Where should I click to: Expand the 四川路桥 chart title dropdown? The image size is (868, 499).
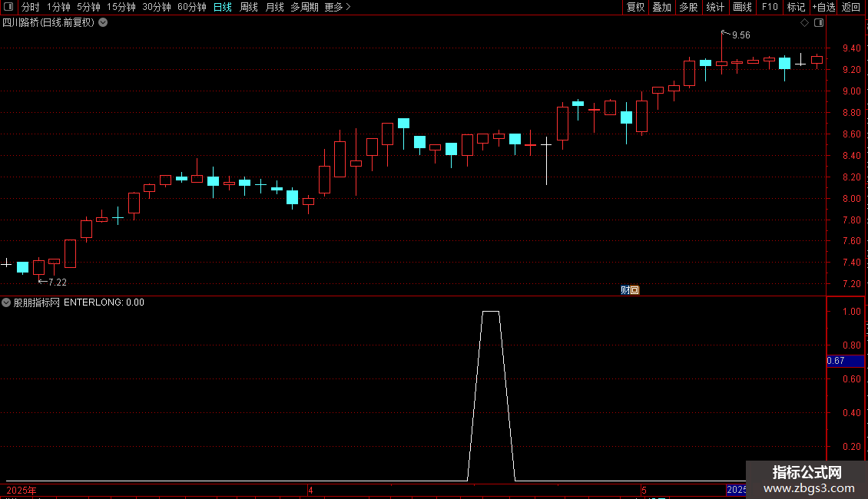tap(103, 22)
